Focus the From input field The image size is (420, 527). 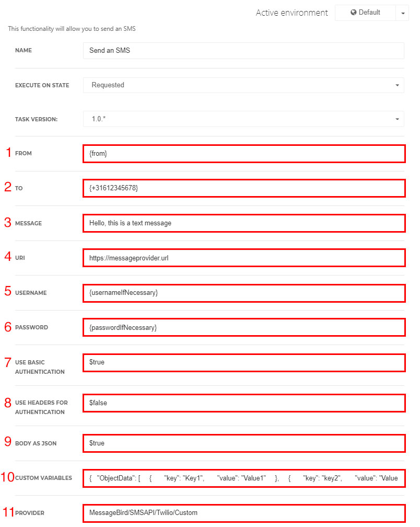(x=244, y=154)
